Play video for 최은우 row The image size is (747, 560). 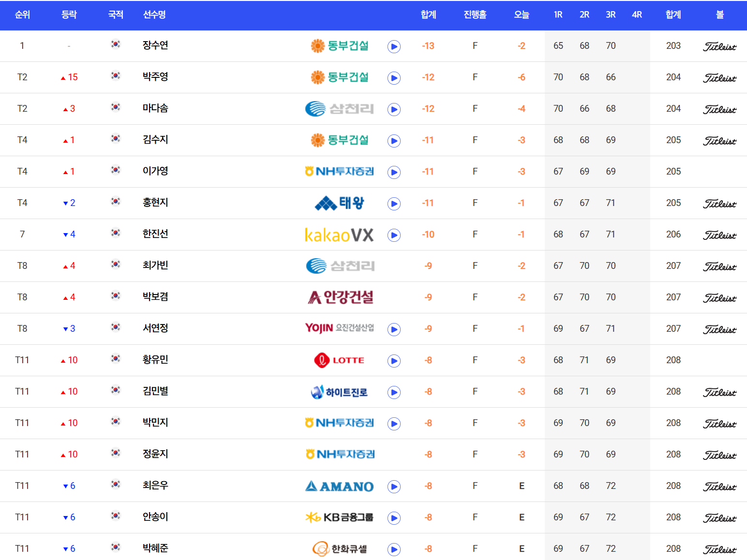click(x=394, y=486)
